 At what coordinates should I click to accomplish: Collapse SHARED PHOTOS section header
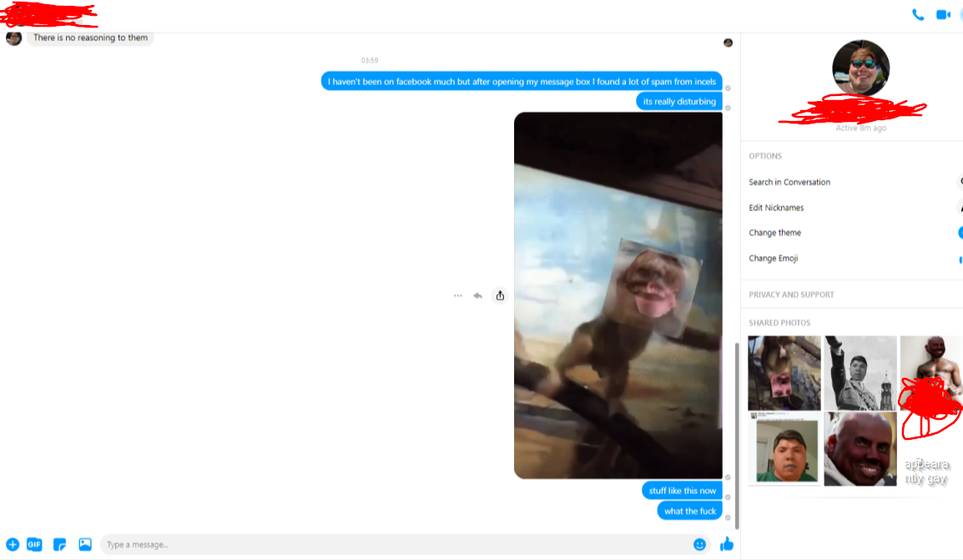coord(779,323)
